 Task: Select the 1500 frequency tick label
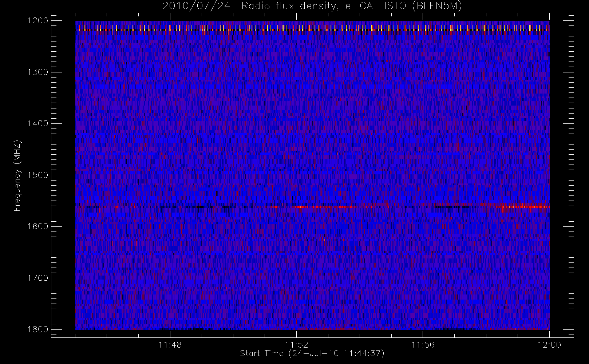tap(38, 175)
